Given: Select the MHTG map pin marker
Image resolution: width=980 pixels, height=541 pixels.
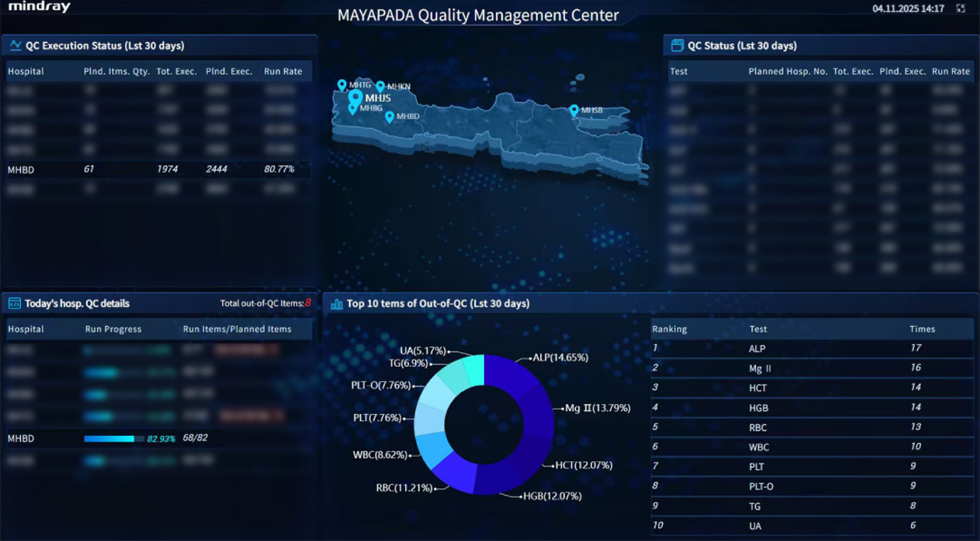Looking at the screenshot, I should (x=342, y=84).
